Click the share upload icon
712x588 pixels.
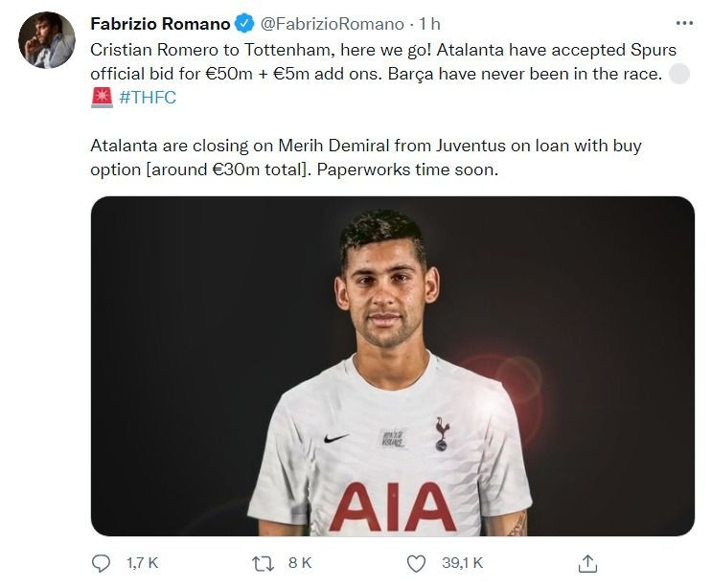click(x=588, y=562)
